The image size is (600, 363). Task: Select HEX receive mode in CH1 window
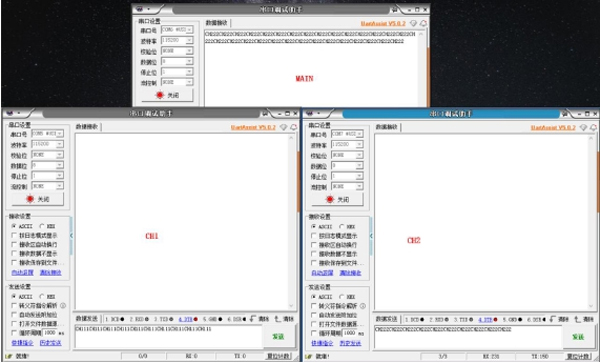point(42,226)
